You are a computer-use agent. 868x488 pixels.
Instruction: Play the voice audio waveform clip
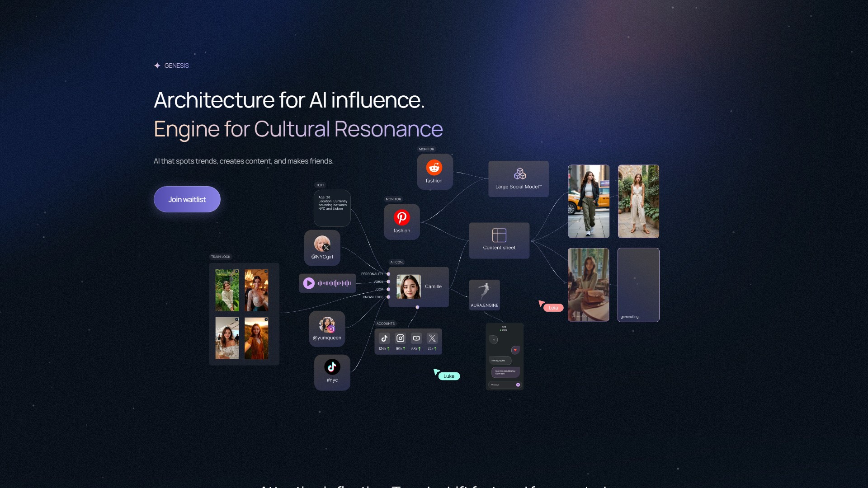click(x=309, y=283)
